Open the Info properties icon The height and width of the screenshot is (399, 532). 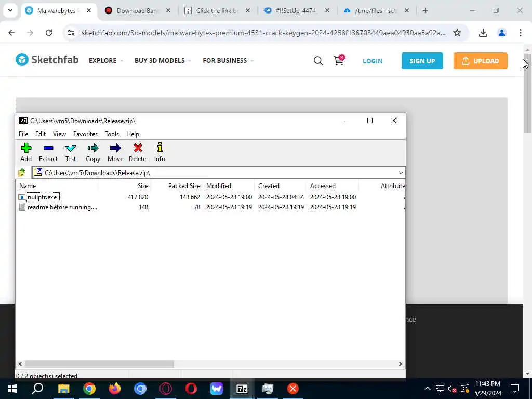(159, 152)
